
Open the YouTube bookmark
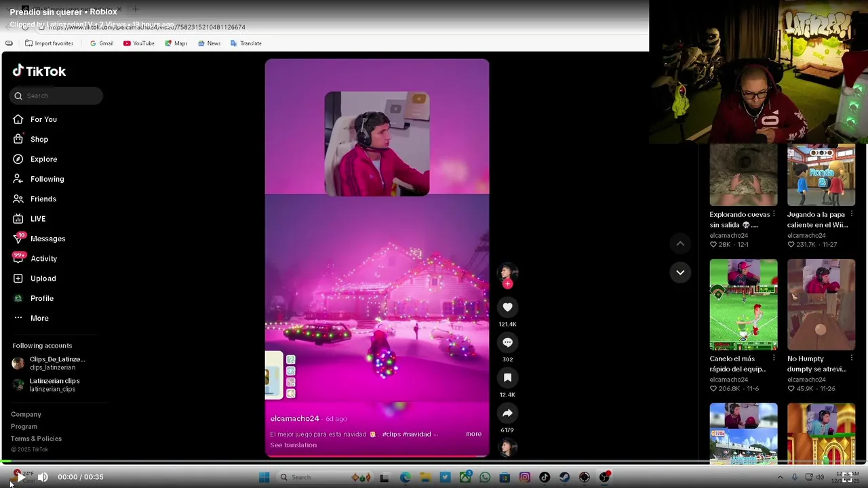(x=139, y=43)
